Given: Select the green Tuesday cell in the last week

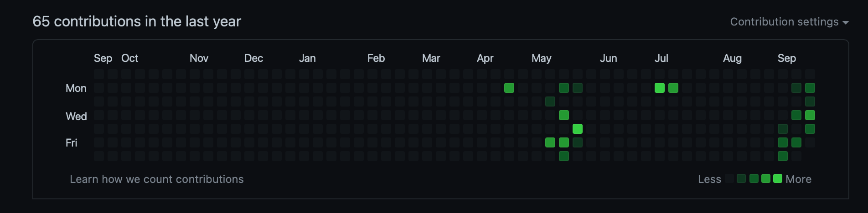Looking at the screenshot, I should [x=810, y=101].
